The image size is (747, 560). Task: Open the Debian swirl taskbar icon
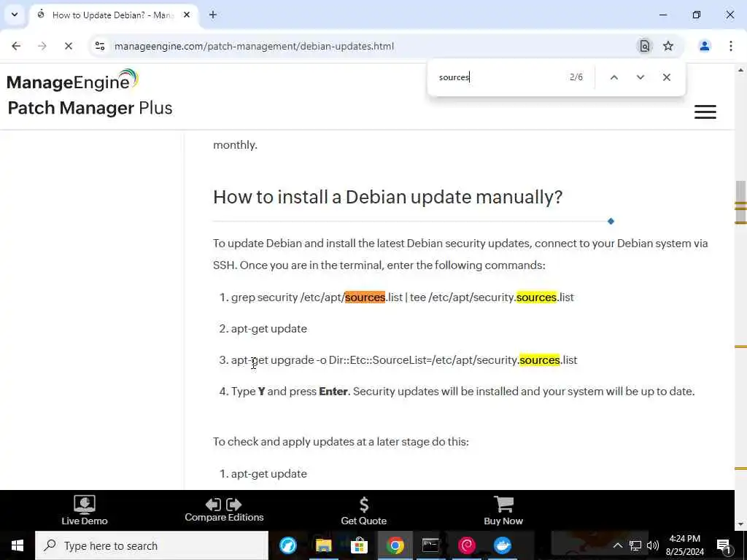(466, 545)
